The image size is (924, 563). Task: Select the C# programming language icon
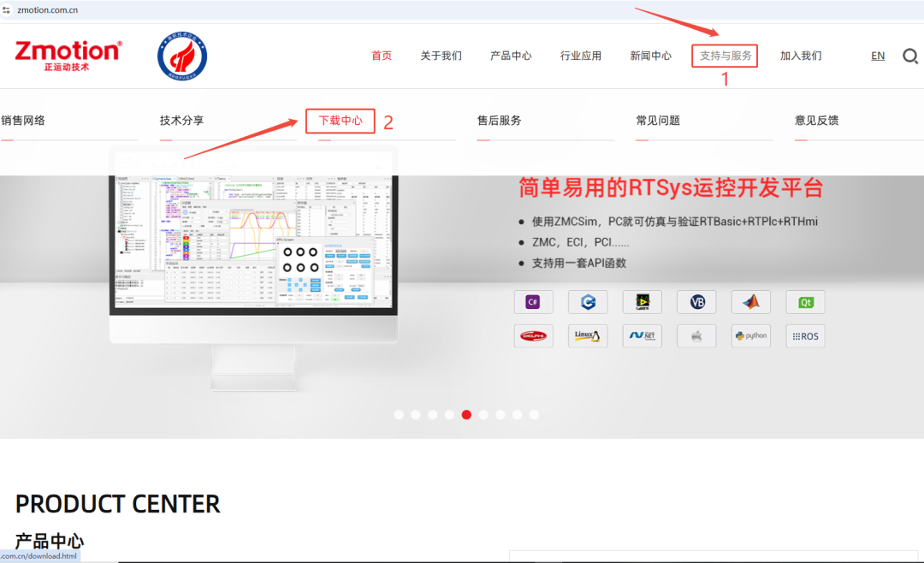pos(533,301)
